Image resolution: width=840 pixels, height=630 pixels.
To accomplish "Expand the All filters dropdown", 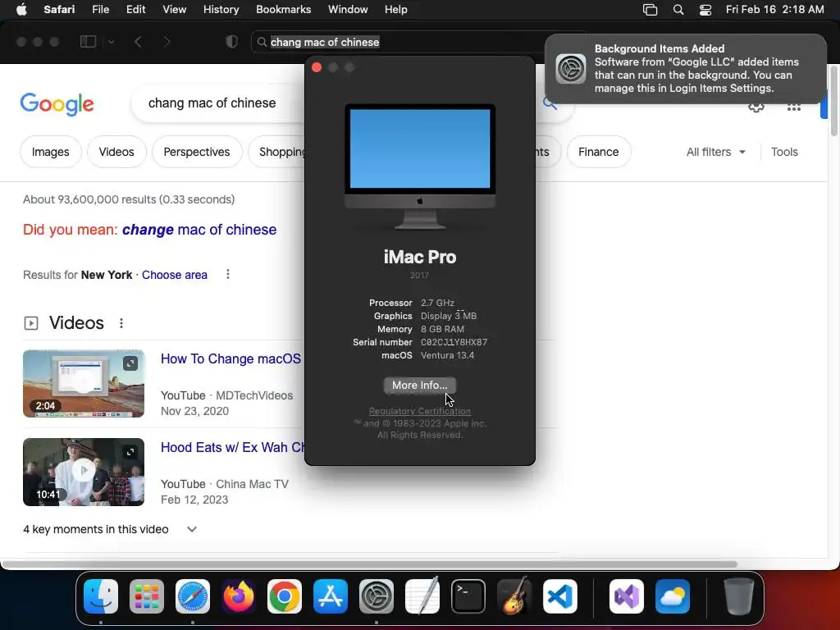I will [x=715, y=152].
